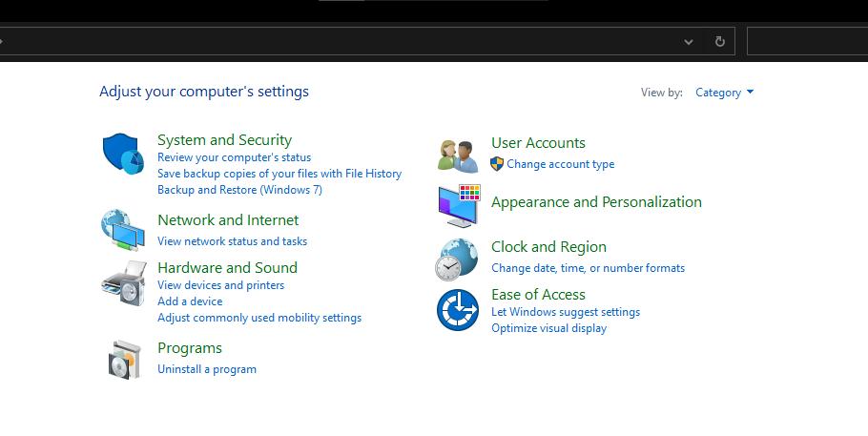Open the View by Category dropdown

[x=724, y=93]
